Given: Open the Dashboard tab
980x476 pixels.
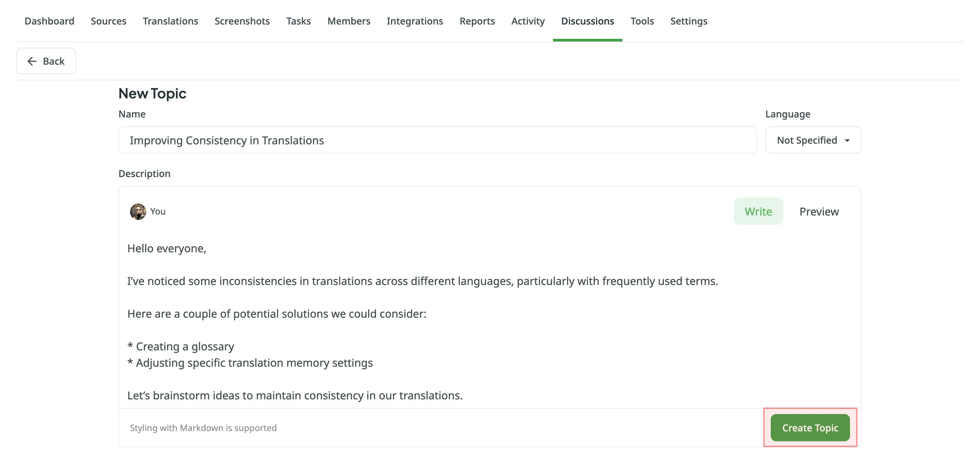Looking at the screenshot, I should tap(49, 21).
